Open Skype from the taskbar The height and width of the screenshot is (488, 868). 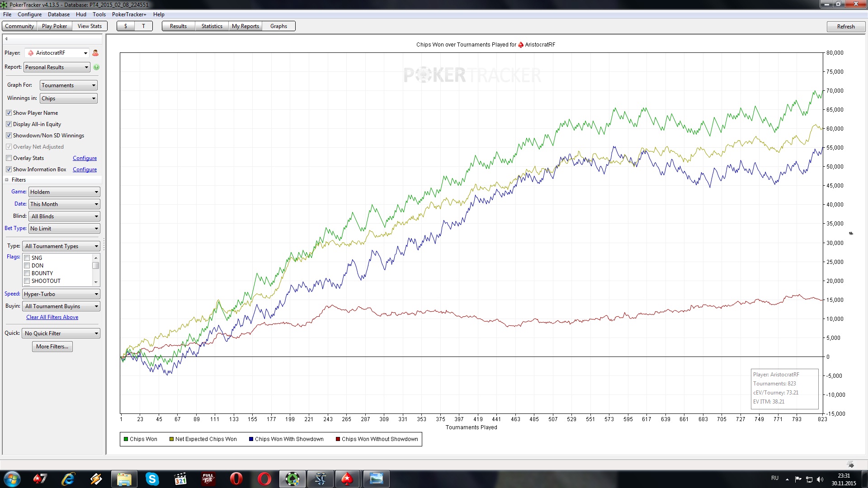click(x=152, y=479)
